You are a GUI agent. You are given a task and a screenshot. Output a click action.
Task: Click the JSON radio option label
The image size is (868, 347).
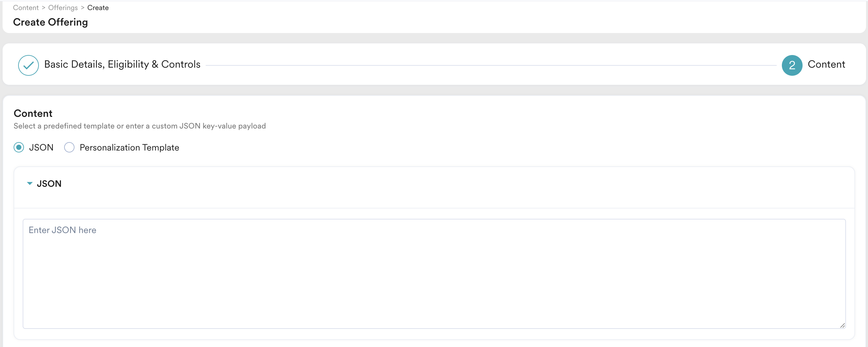[41, 147]
